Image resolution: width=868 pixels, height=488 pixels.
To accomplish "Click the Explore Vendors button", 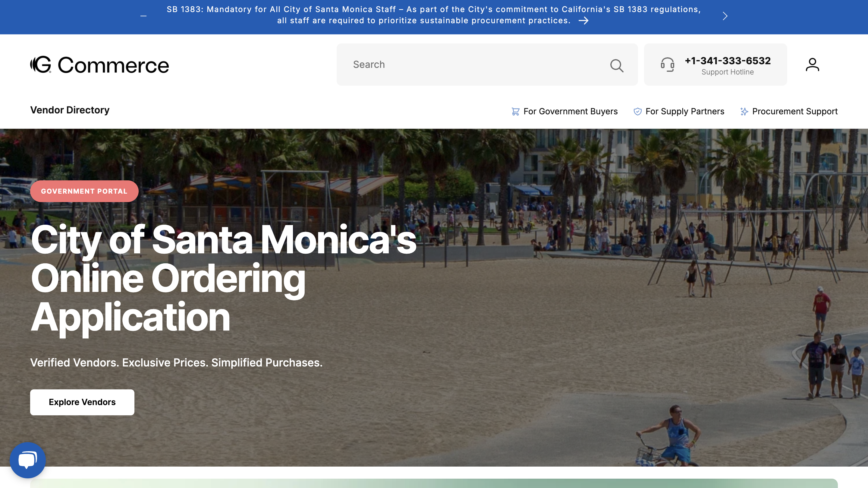I will 82,402.
